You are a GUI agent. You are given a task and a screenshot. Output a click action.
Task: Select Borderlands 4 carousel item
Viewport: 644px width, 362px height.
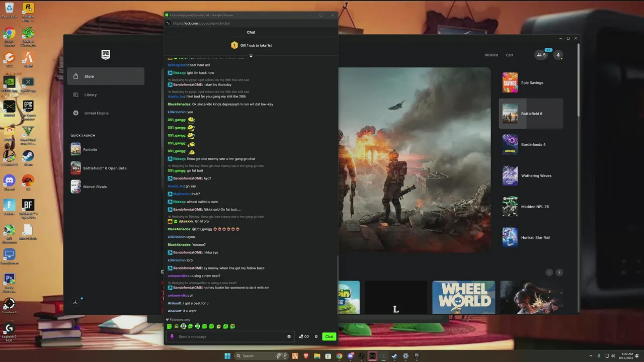[531, 145]
